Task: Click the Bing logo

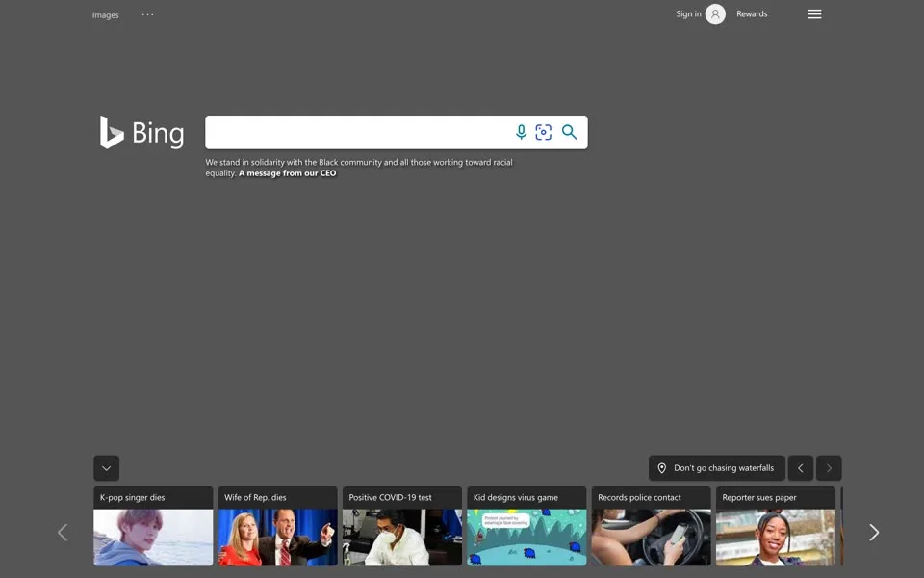Action: [x=141, y=132]
